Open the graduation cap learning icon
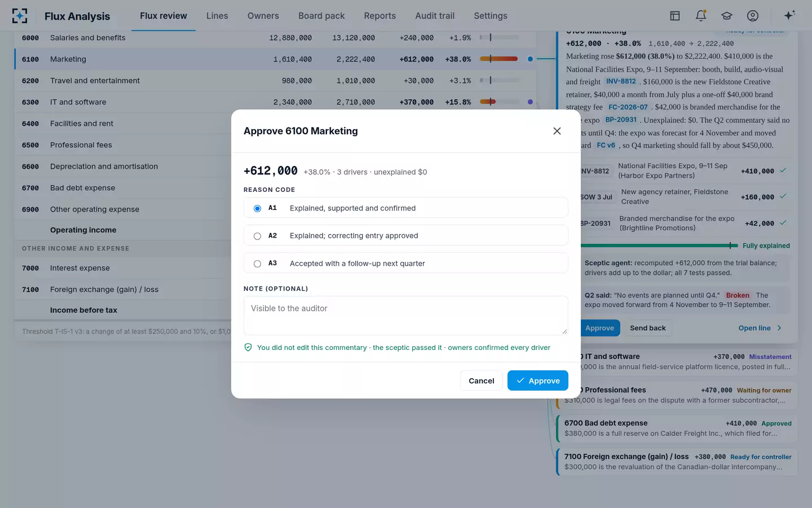Screen dimensions: 812x508 pyautogui.click(x=727, y=16)
